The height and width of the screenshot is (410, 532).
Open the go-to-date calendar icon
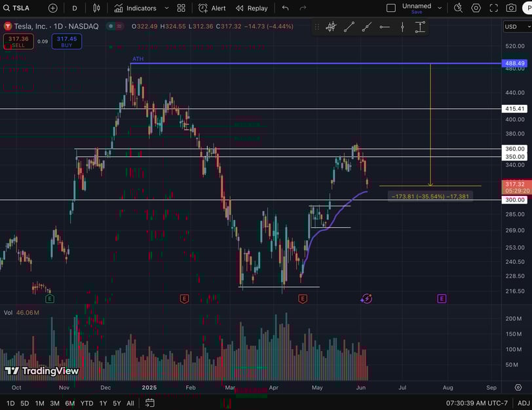tap(149, 403)
